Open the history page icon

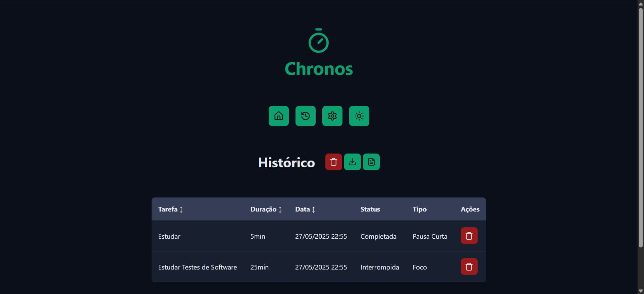[x=305, y=116]
